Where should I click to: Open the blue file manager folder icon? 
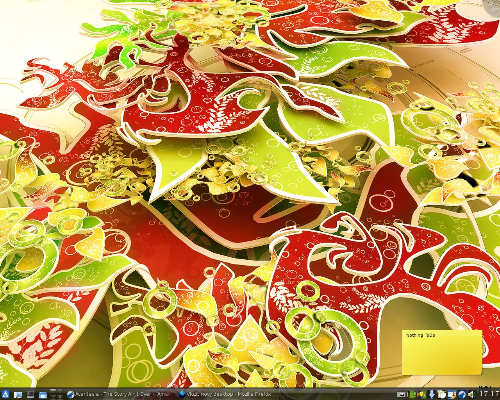[43, 395]
